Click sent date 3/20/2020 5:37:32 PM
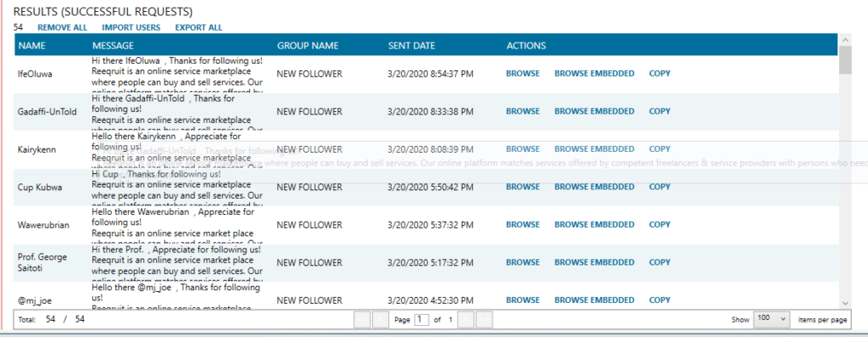The image size is (868, 337). (431, 225)
